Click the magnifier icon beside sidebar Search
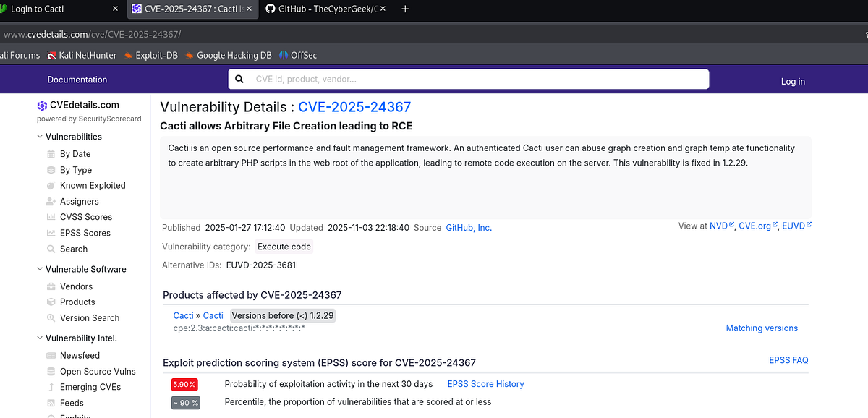The image size is (868, 418). click(51, 249)
